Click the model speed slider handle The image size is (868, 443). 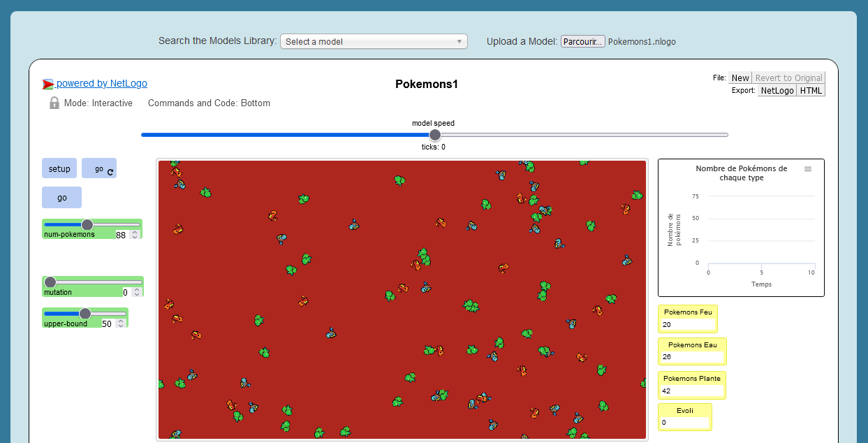pos(434,135)
